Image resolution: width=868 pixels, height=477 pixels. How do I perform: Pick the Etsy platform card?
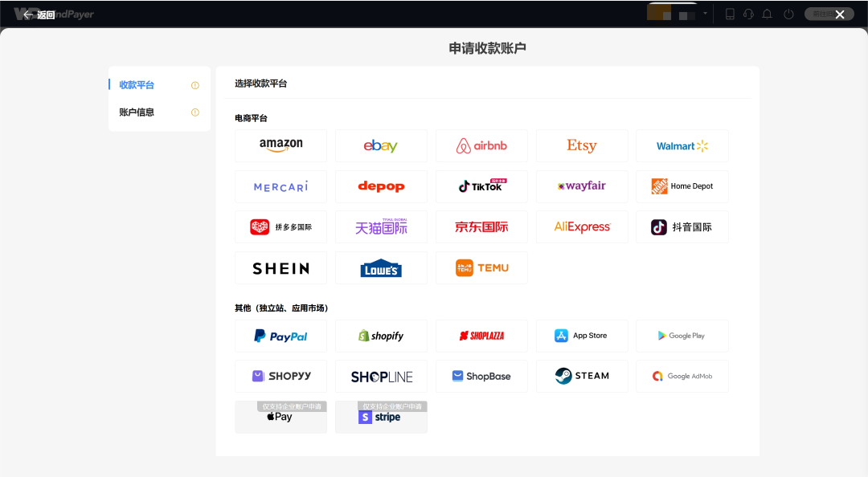pyautogui.click(x=582, y=145)
